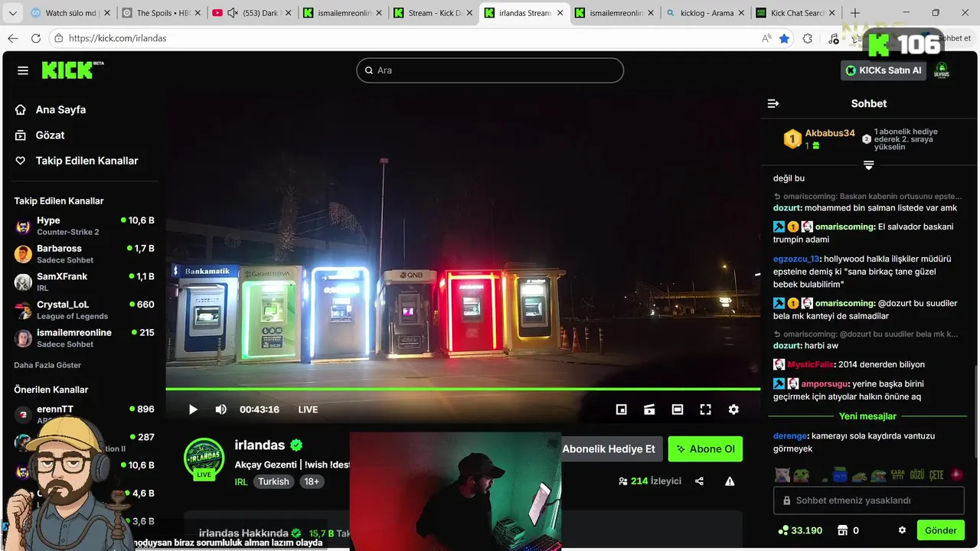
Task: Open the chat settings gear
Action: click(x=902, y=530)
